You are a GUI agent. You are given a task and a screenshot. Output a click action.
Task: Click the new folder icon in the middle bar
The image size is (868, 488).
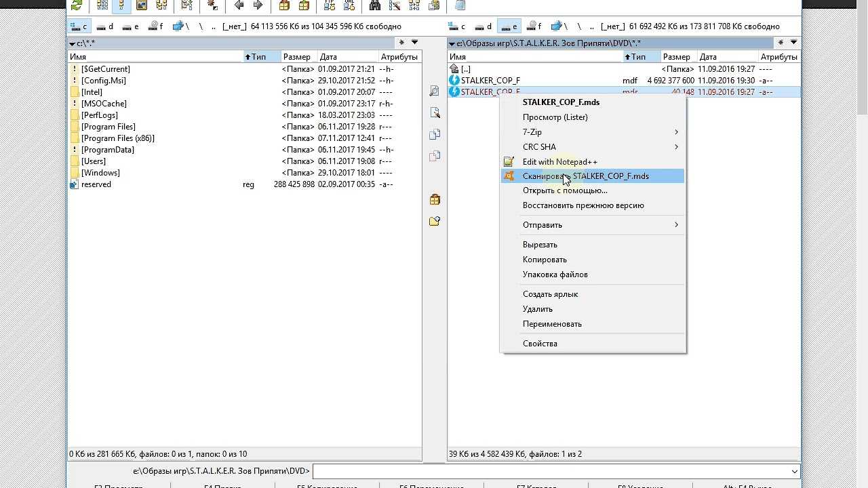pyautogui.click(x=435, y=221)
